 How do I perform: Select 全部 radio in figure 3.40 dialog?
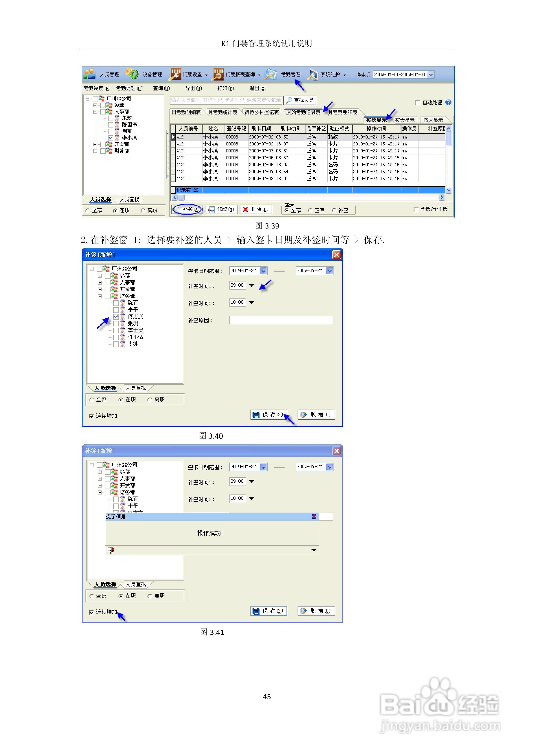click(x=92, y=400)
